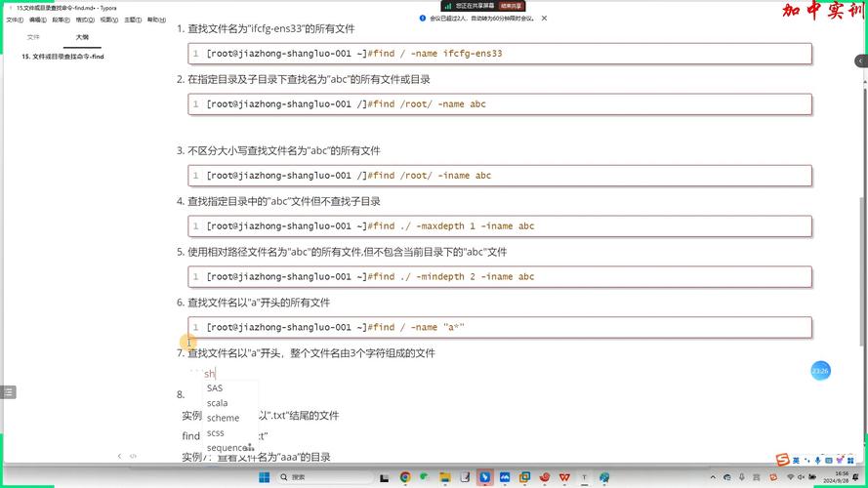868x488 pixels.
Task: Open the VMware Workstation icon on taskbar
Action: pos(524,477)
